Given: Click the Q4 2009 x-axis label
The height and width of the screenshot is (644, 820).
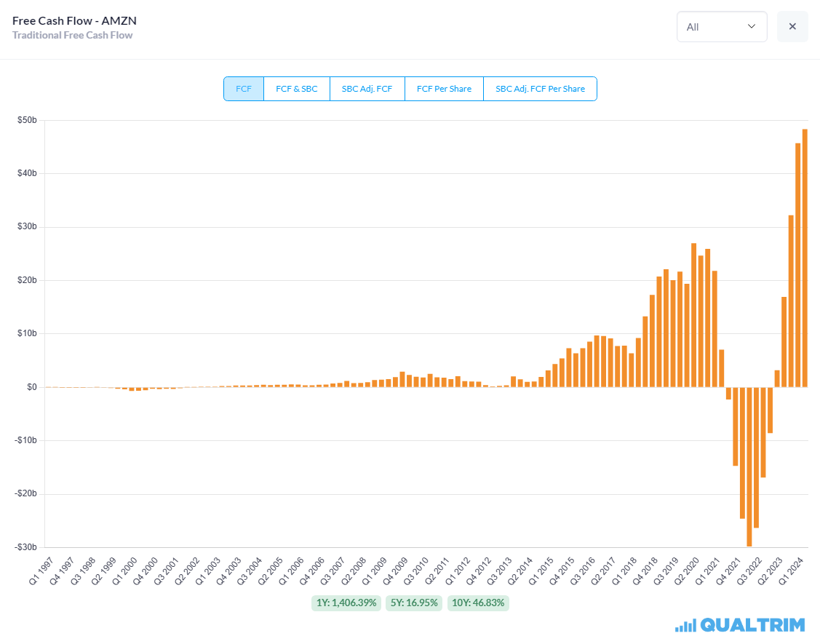Looking at the screenshot, I should point(395,571).
